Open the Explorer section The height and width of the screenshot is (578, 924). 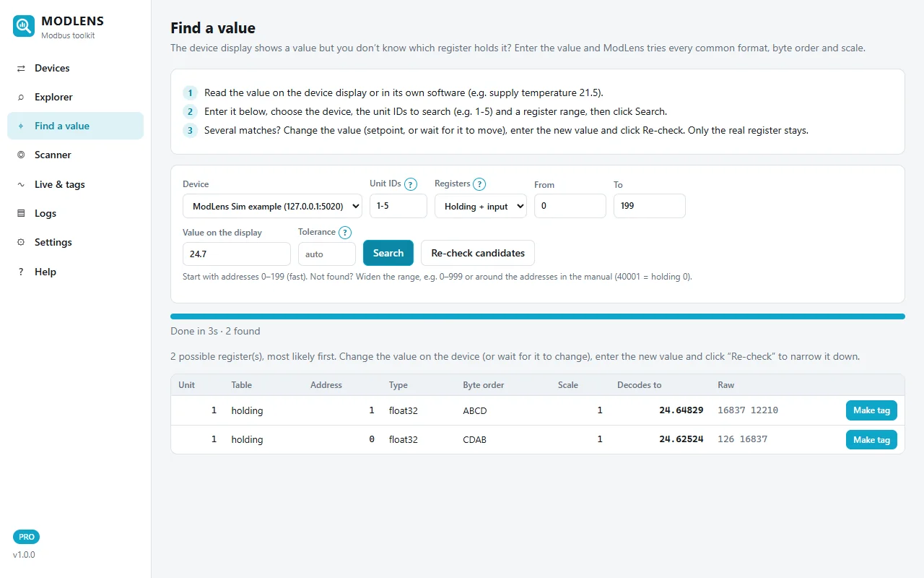click(75, 97)
